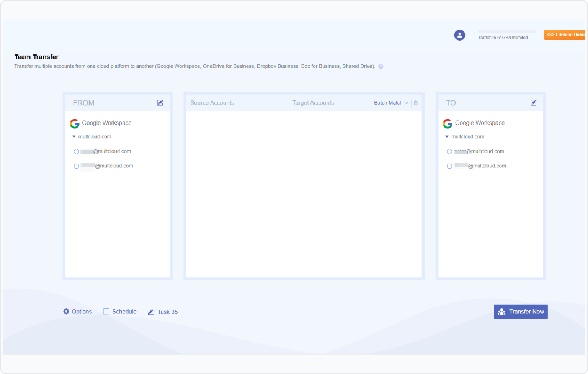
Task: Click the "Traffic:26.61GB/Unlimited" text
Action: click(x=503, y=38)
